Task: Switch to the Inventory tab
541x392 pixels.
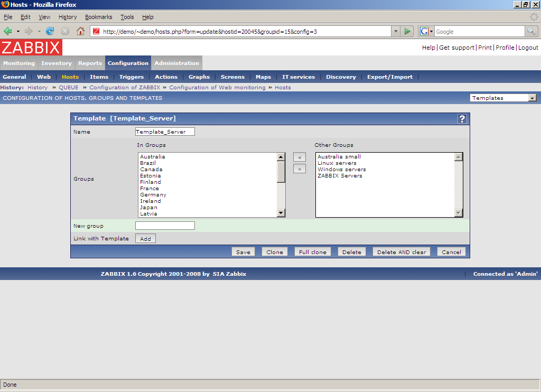Action: pos(57,63)
